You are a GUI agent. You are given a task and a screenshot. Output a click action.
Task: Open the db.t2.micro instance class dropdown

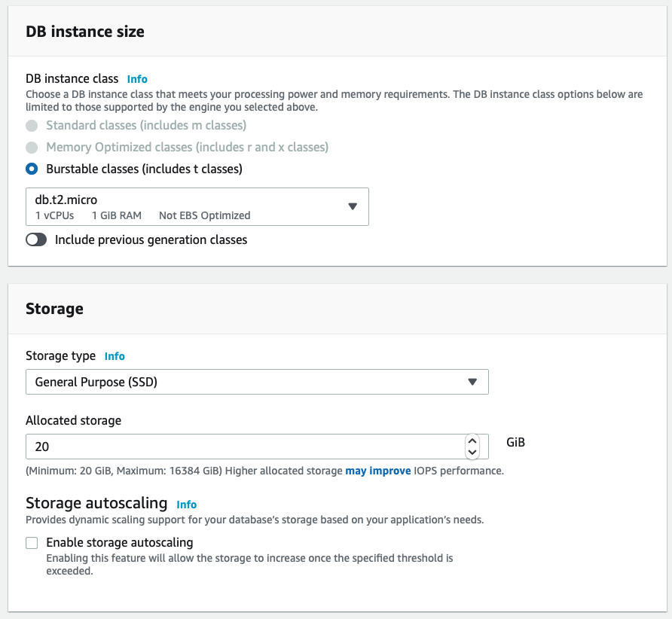pos(196,206)
